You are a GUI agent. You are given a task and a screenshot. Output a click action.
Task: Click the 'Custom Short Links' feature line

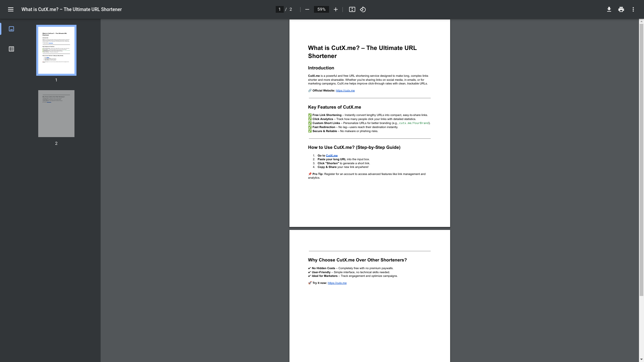click(x=369, y=123)
